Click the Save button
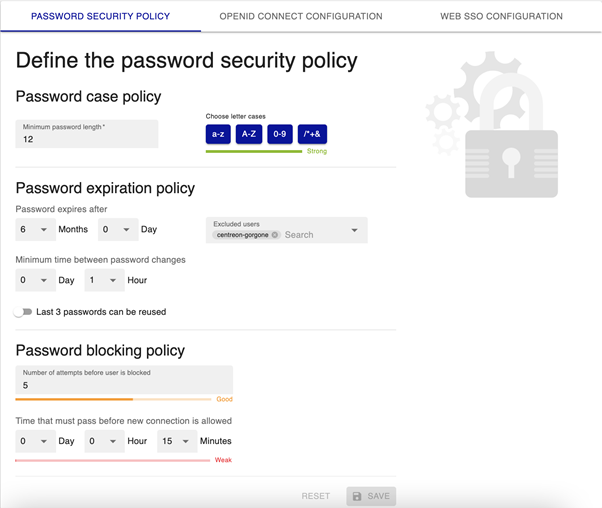The image size is (602, 508). tap(371, 496)
